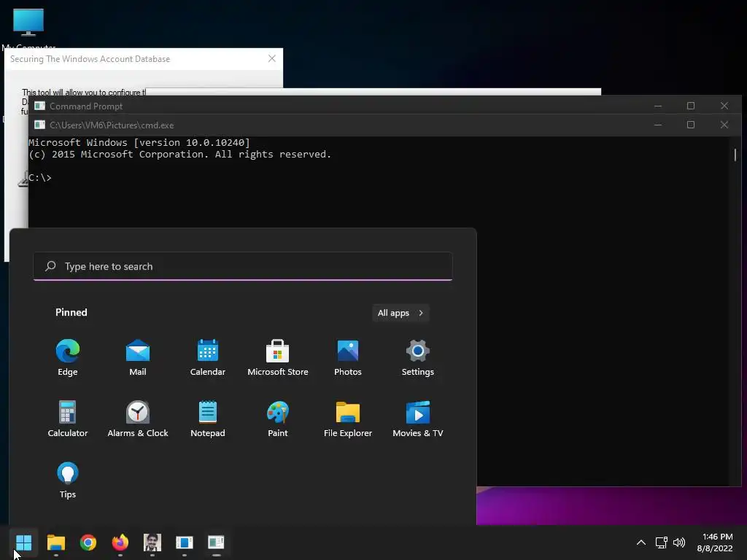Click the Type here to search box
747x560 pixels.
pyautogui.click(x=243, y=266)
